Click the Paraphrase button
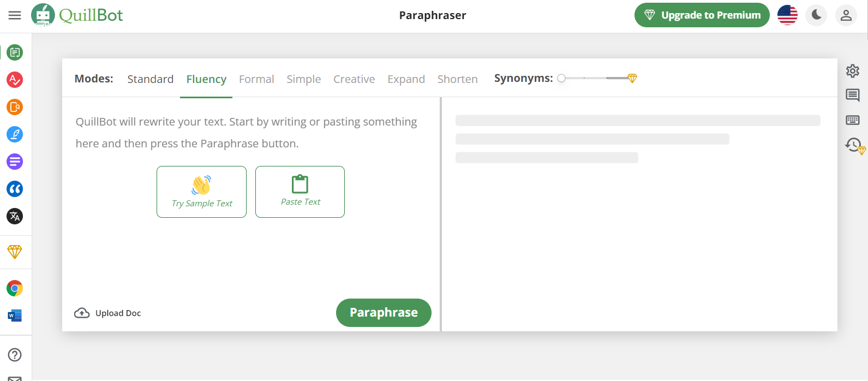The height and width of the screenshot is (381, 868). click(384, 313)
